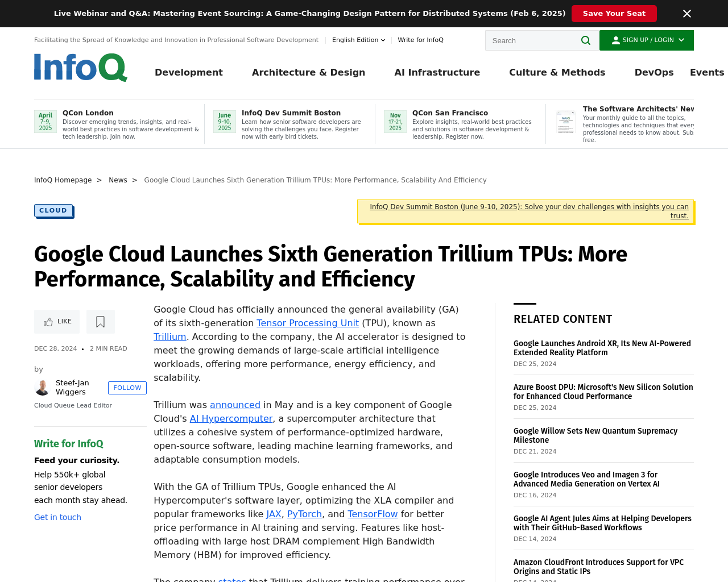Click the search magnifier icon
Image resolution: width=728 pixels, height=582 pixels.
pos(586,40)
